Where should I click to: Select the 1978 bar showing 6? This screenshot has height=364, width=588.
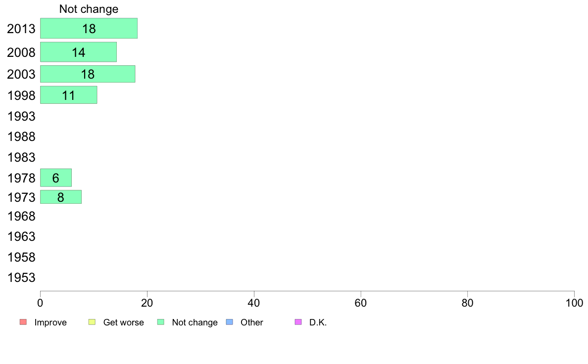56,178
